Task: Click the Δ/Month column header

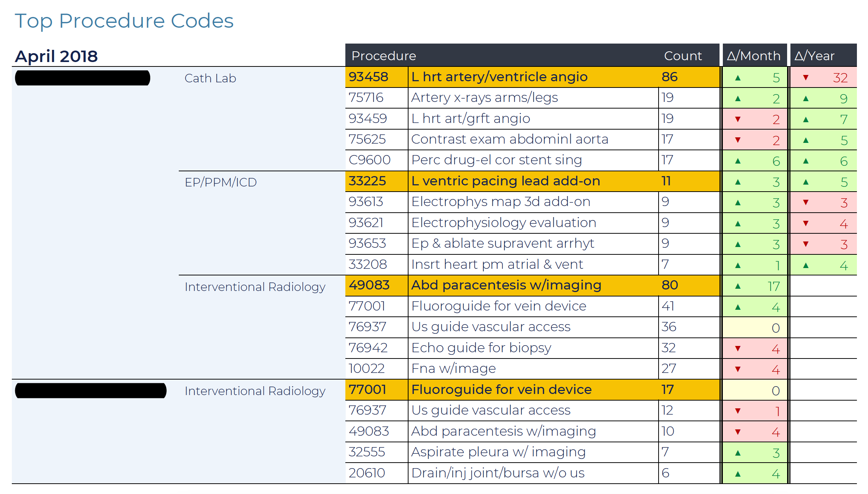Action: click(753, 56)
